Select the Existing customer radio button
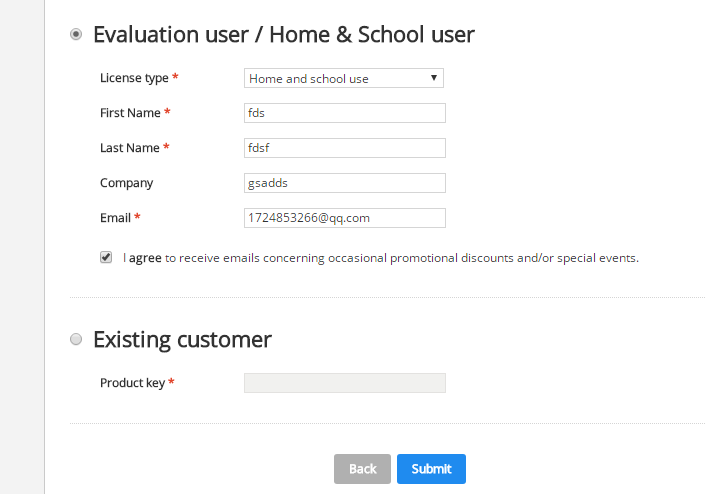This screenshot has height=494, width=705. [x=76, y=339]
